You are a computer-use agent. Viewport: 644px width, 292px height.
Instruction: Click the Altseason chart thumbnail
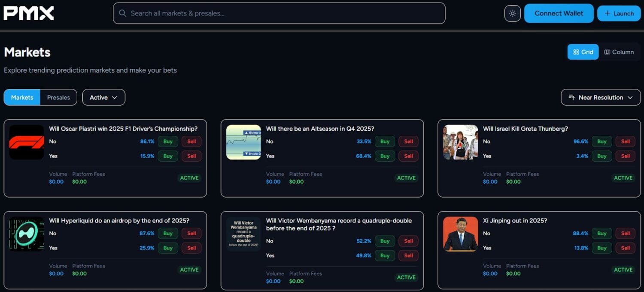pyautogui.click(x=243, y=142)
